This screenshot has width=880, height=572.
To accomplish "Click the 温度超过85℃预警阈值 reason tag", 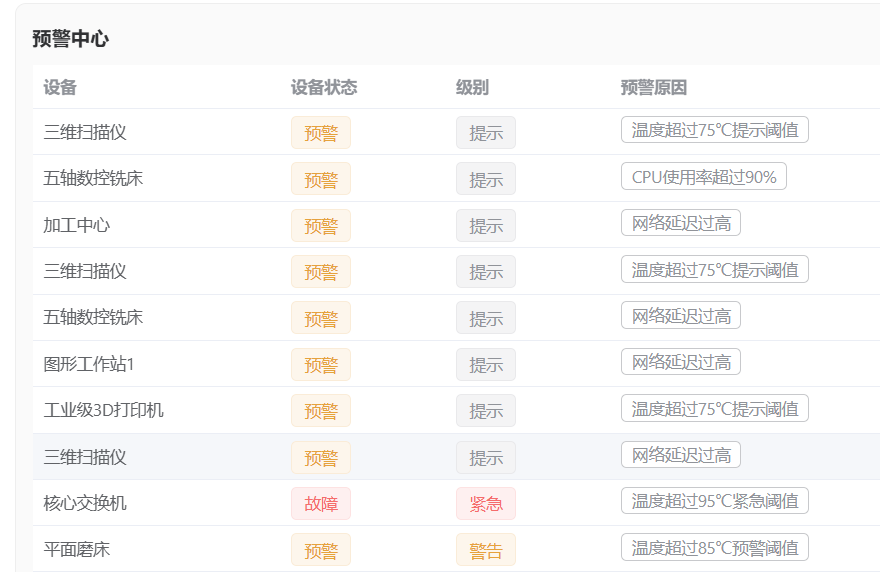I will coord(714,547).
